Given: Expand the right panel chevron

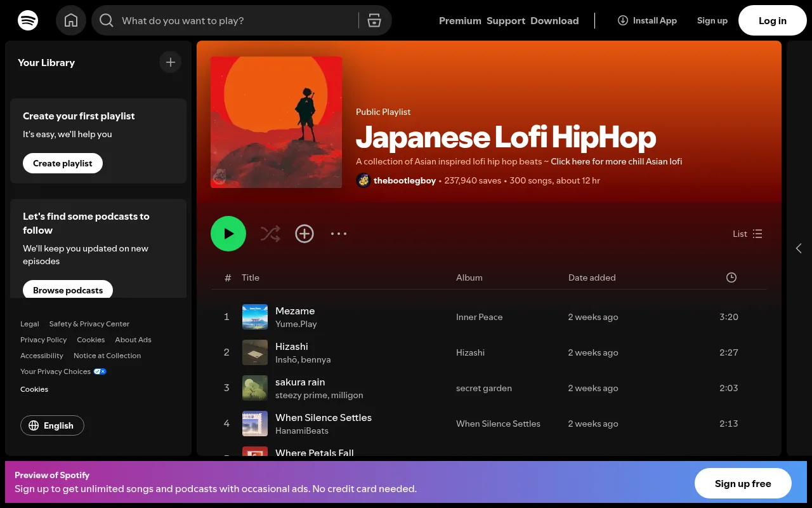Looking at the screenshot, I should coord(799,248).
